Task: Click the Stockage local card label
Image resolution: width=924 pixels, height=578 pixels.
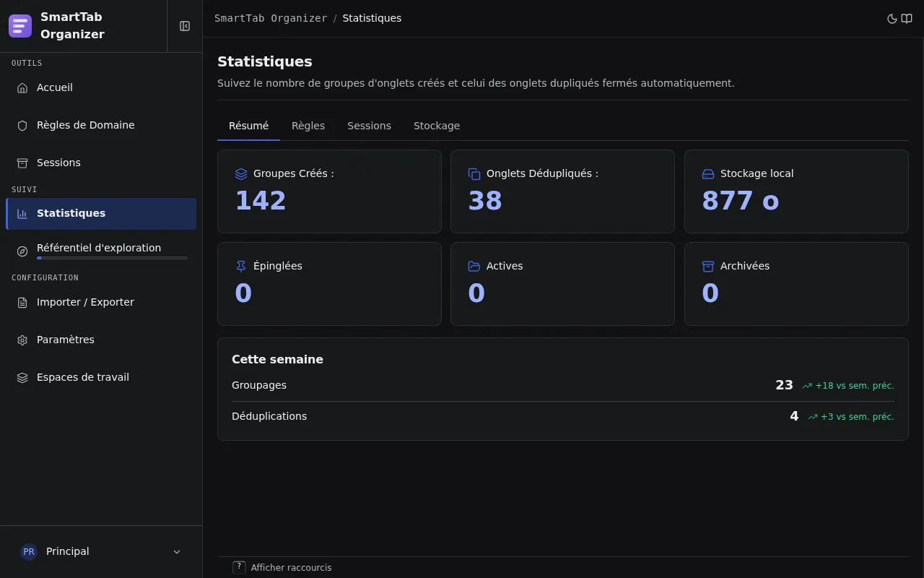Action: 757,174
